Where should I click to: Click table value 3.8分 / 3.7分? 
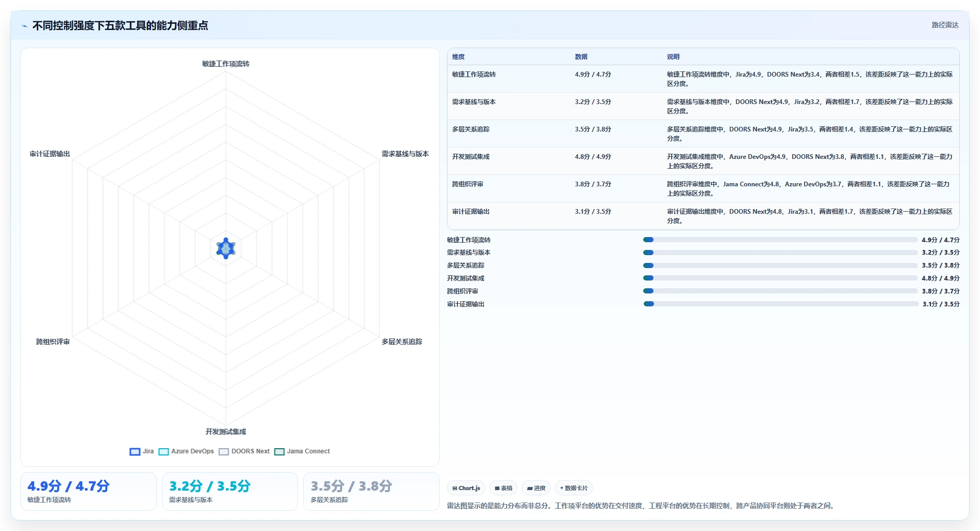593,184
